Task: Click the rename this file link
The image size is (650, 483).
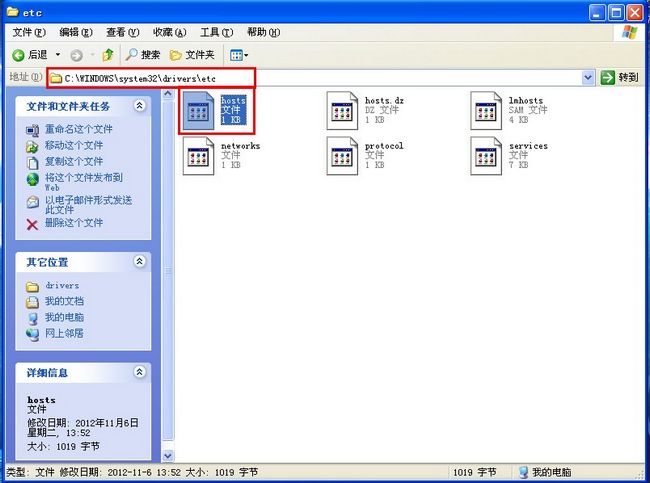Action: tap(78, 129)
